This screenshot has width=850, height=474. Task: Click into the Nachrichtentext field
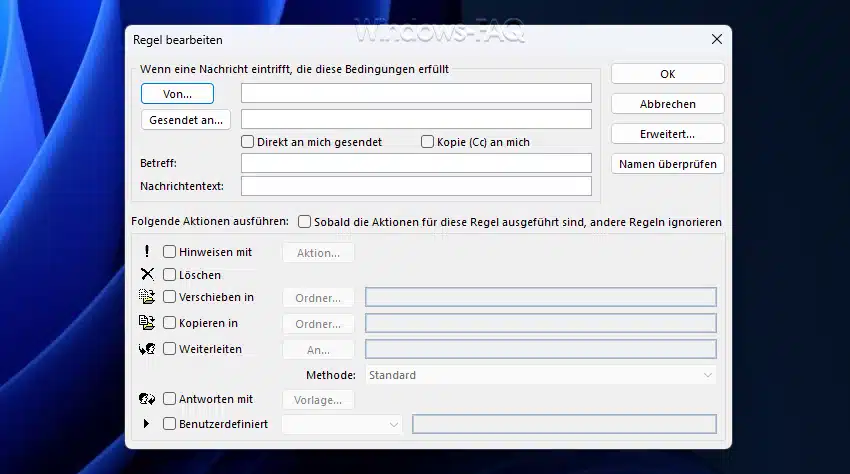coord(416,186)
